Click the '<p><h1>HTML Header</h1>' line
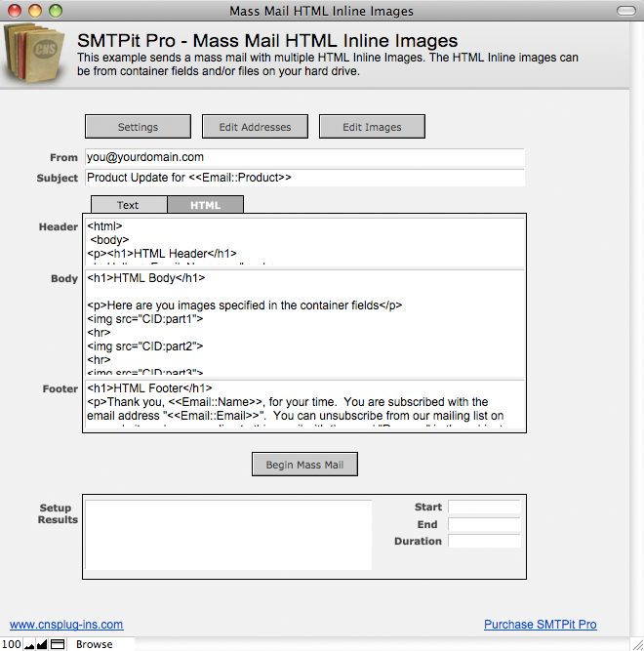Image resolution: width=644 pixels, height=651 pixels. [x=162, y=253]
